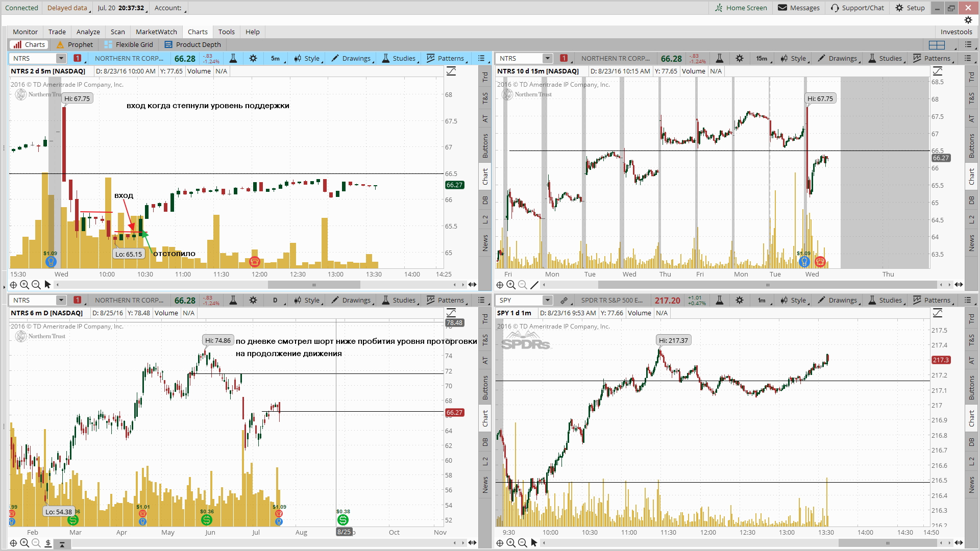Select the pointer tool under SPY chart
Image resolution: width=980 pixels, height=551 pixels.
(534, 543)
